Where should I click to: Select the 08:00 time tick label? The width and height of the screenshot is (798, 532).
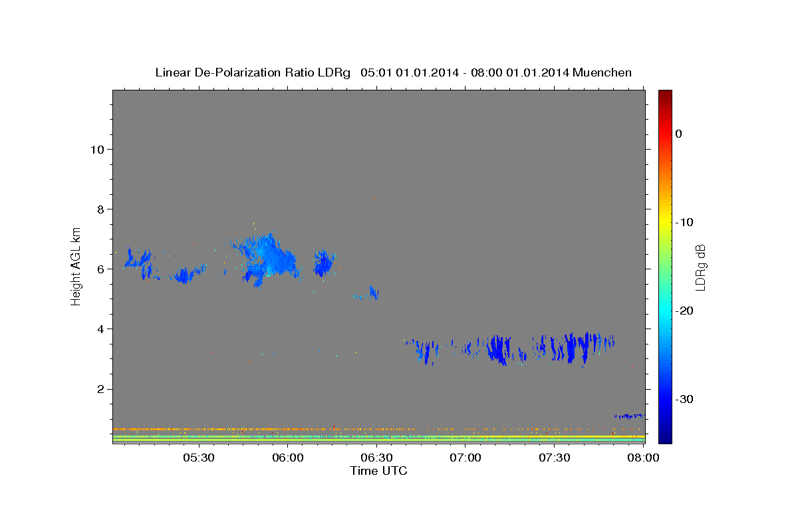pyautogui.click(x=644, y=458)
